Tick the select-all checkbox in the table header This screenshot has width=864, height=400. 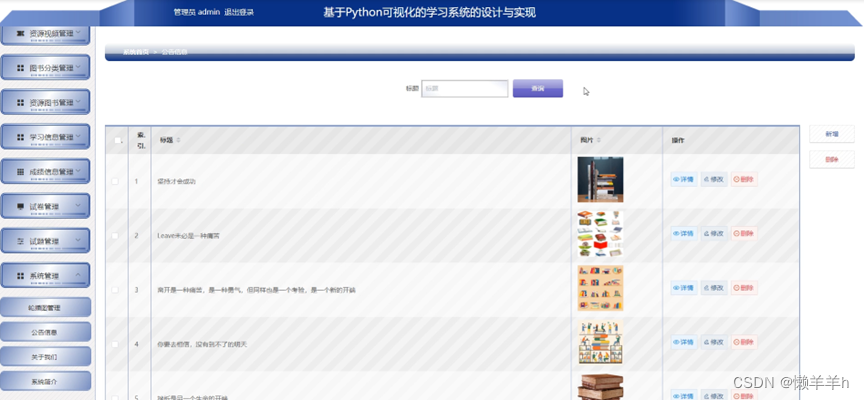point(117,140)
